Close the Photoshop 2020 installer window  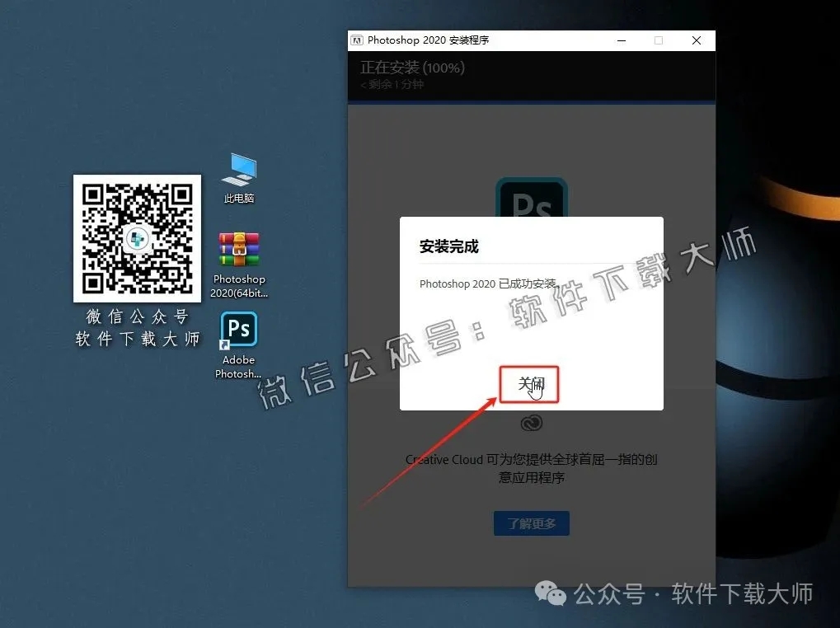[x=696, y=40]
